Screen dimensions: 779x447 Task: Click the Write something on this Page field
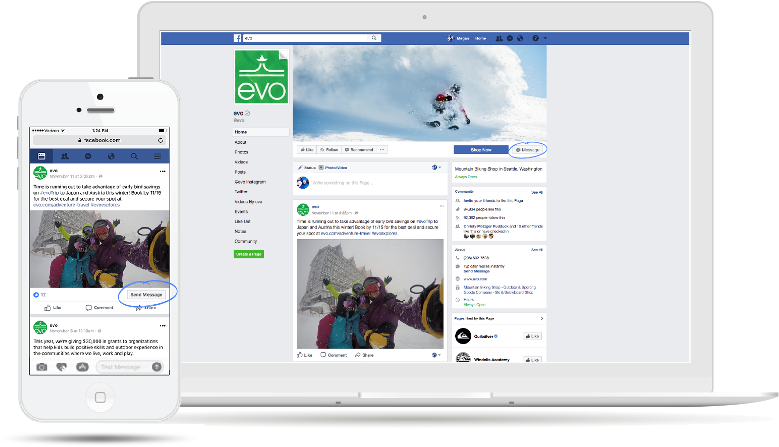pos(343,183)
